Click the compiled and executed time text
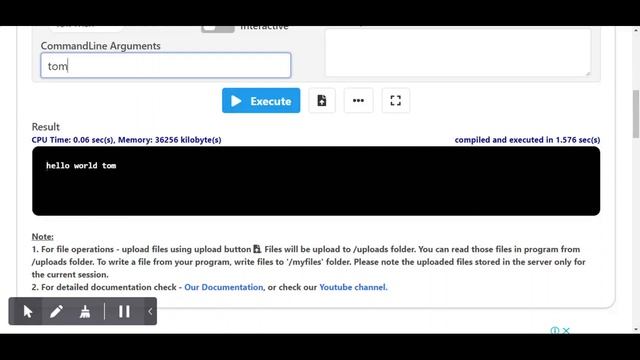This screenshot has width=640, height=360. point(527,140)
